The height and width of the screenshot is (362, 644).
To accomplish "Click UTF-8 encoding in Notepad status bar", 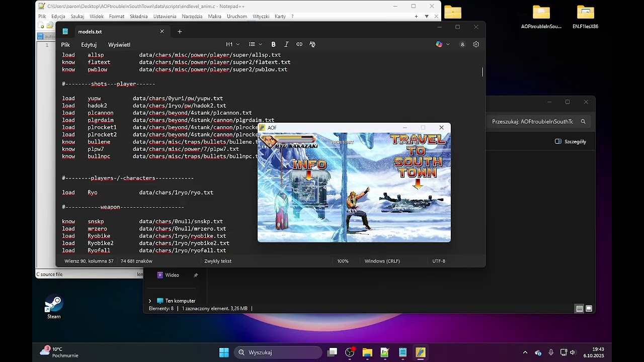I will pos(439,261).
